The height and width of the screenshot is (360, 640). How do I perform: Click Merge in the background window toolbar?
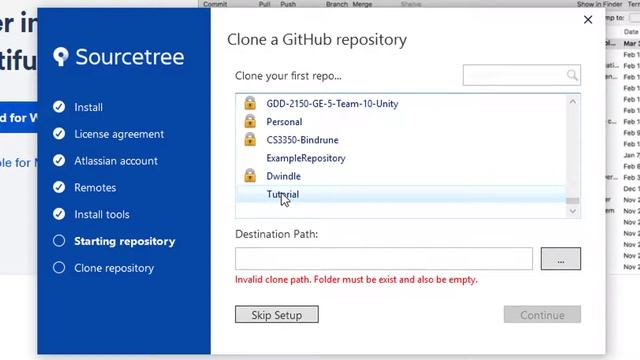tap(362, 4)
